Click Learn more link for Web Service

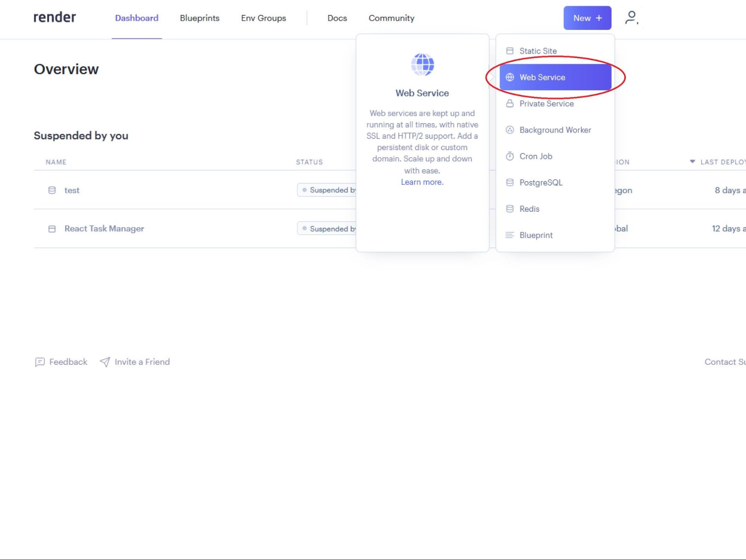tap(422, 182)
